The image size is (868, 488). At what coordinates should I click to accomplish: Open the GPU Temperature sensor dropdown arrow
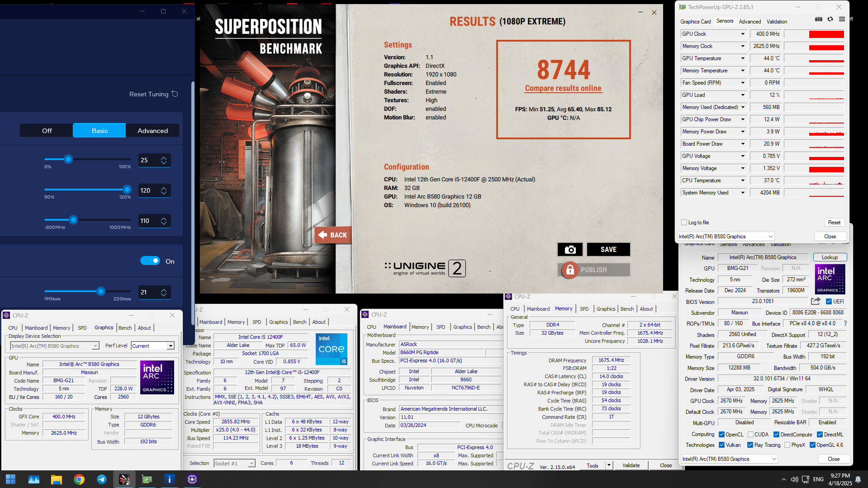tap(743, 58)
